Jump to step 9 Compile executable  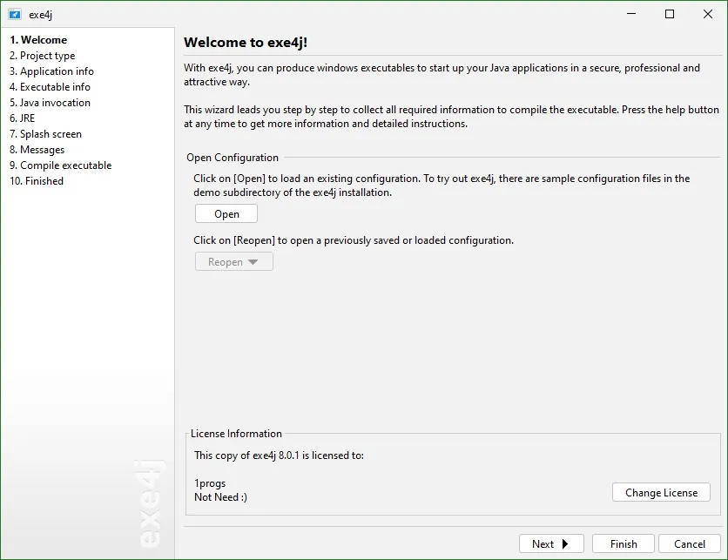click(x=60, y=165)
